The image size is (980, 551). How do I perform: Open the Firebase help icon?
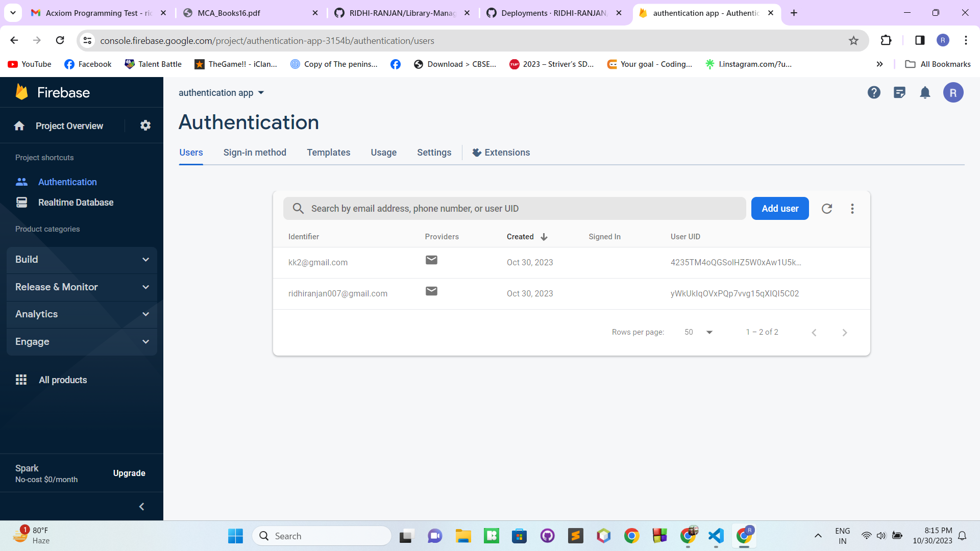click(x=874, y=92)
